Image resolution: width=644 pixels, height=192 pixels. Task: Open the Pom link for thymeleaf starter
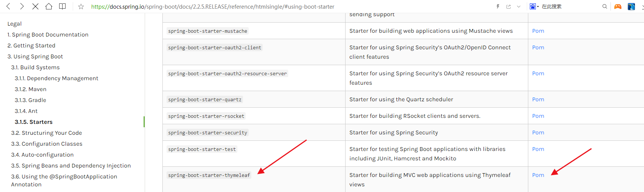[x=538, y=175]
